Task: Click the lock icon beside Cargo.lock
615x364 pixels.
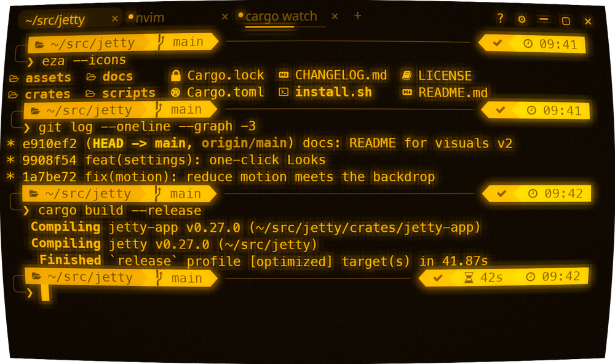Action: click(176, 75)
